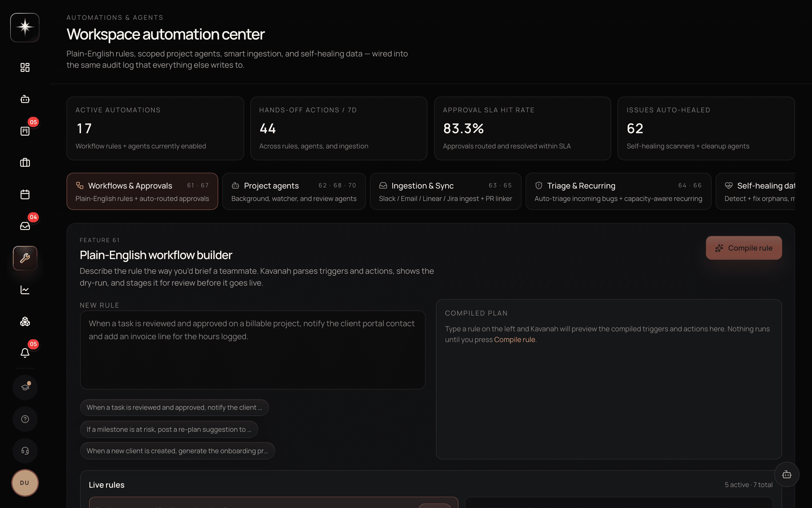This screenshot has height=508, width=812.
Task: Open the briefcase projects icon in sidebar
Action: [25, 163]
